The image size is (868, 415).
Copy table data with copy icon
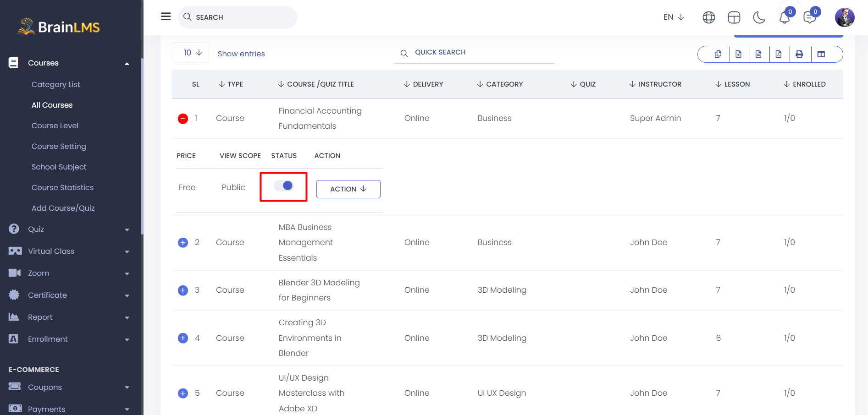click(x=718, y=54)
